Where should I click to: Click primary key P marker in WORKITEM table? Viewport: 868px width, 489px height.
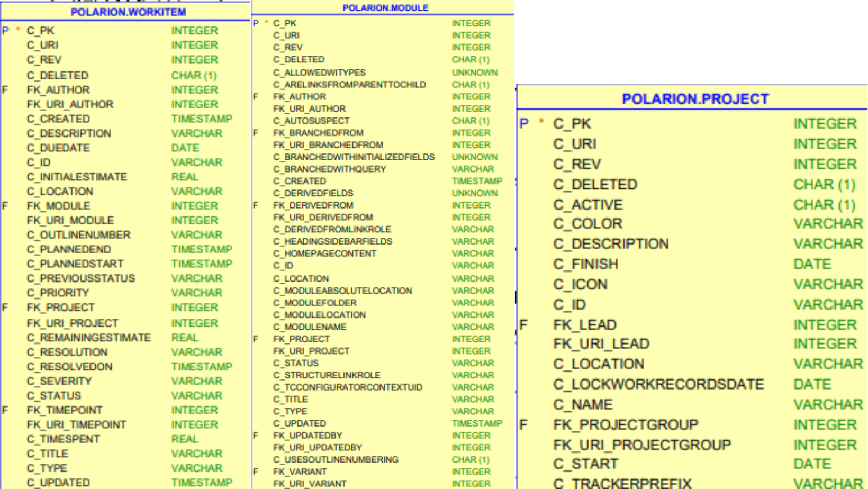pos(5,31)
